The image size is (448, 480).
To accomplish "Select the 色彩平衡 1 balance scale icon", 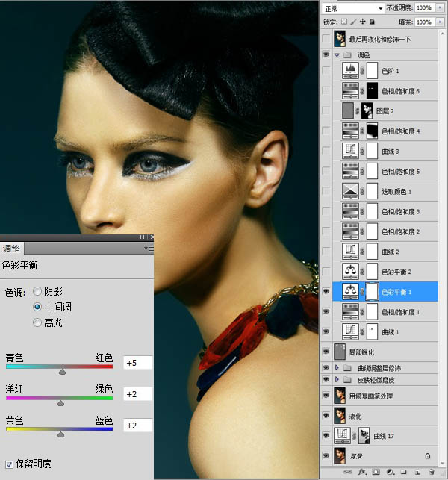I will [x=350, y=291].
